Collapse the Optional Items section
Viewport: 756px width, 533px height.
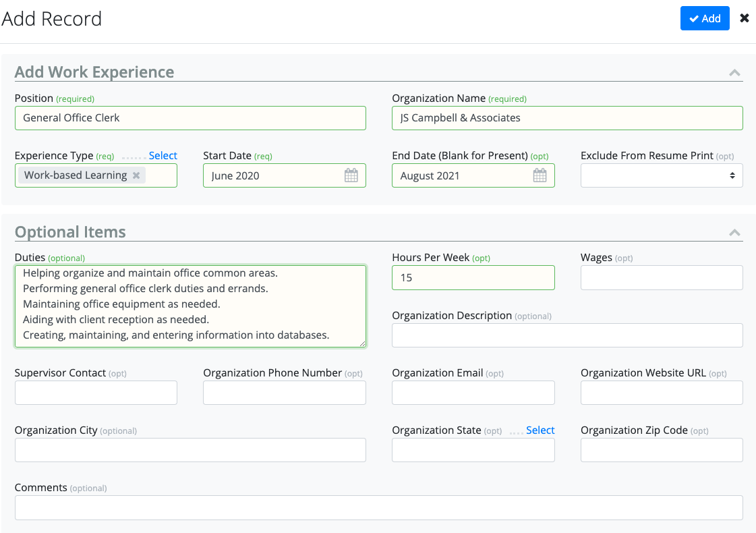point(734,233)
